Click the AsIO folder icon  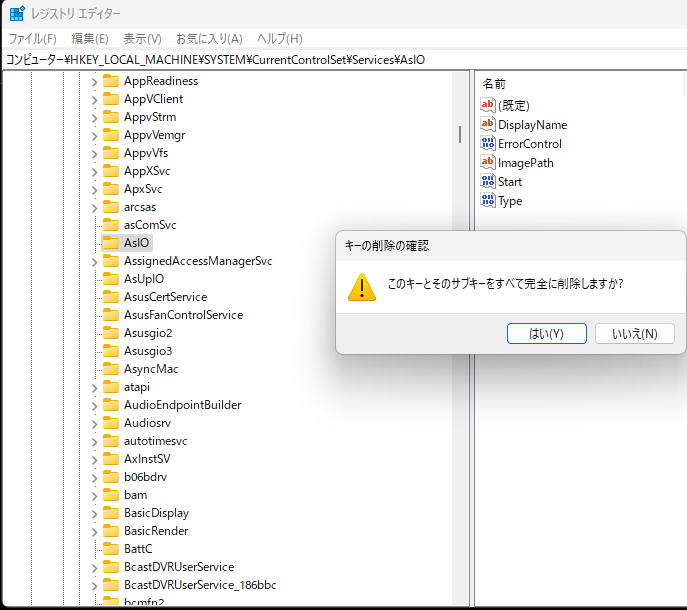pos(111,242)
